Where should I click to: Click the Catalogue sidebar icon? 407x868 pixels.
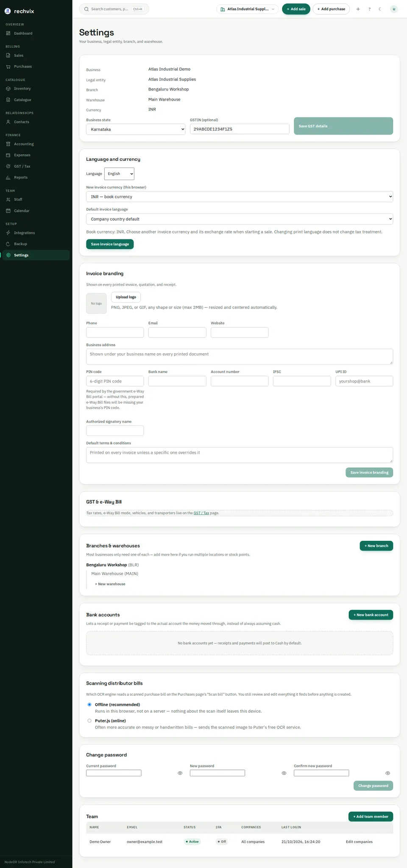pos(8,100)
